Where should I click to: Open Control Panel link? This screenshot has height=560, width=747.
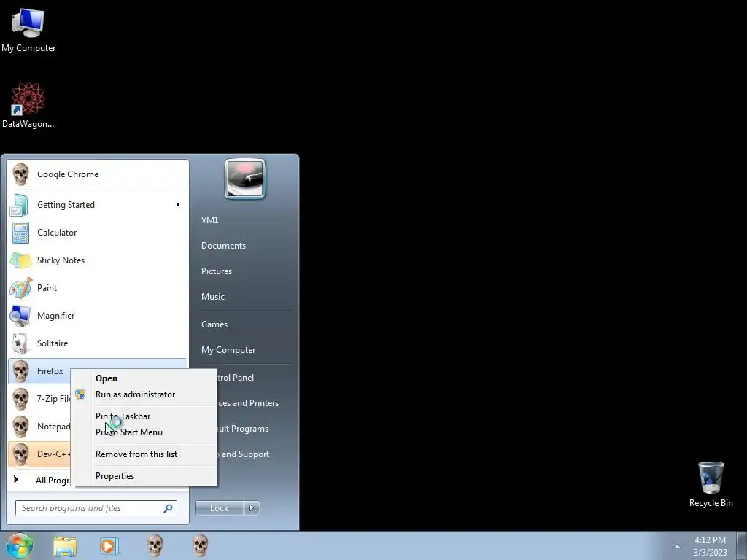coord(236,378)
